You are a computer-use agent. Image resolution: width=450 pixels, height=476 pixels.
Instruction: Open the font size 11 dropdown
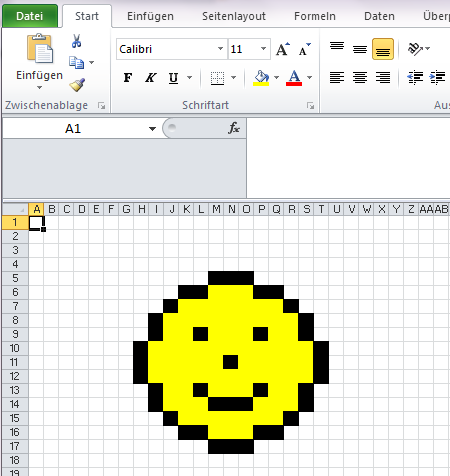[263, 49]
